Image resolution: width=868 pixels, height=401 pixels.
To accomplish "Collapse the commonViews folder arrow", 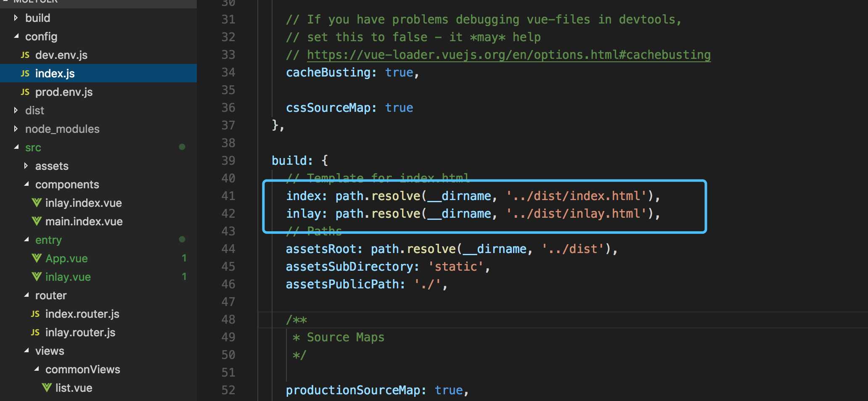I will tap(36, 369).
